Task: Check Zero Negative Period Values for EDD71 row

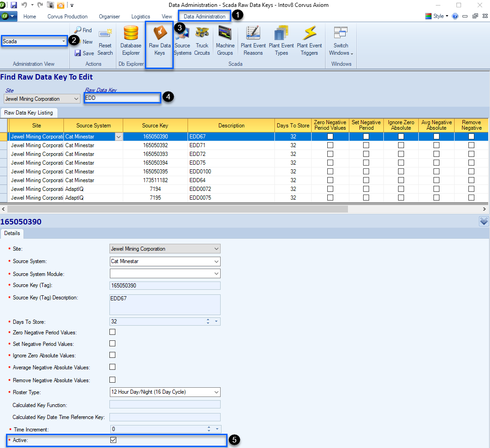Action: [x=330, y=145]
